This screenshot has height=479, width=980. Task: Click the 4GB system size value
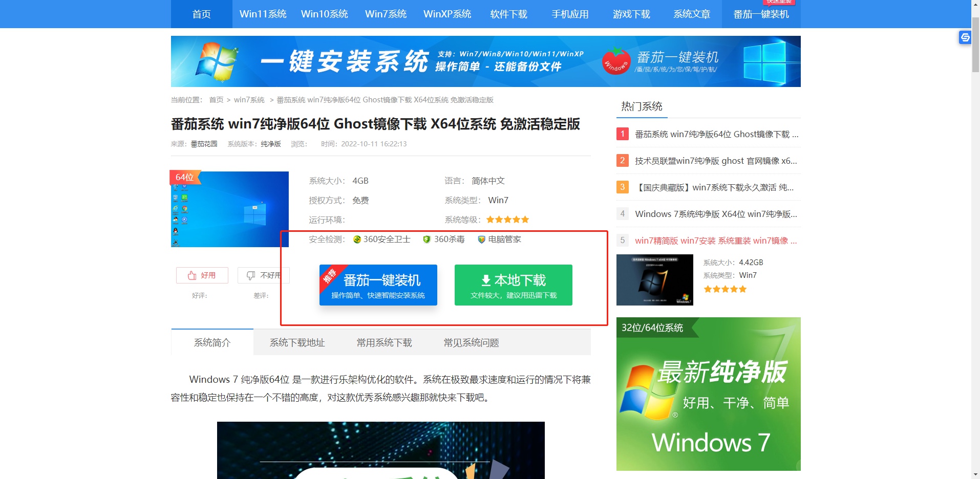[x=360, y=181]
